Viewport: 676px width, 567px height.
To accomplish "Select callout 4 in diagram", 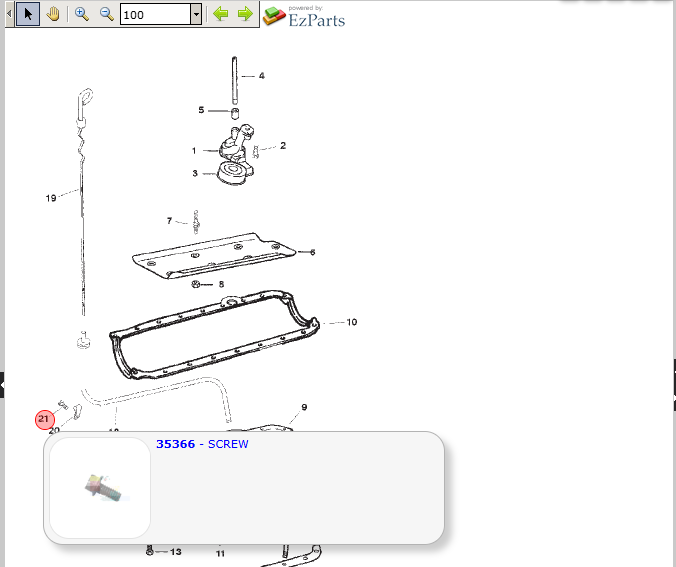I will 262,76.
